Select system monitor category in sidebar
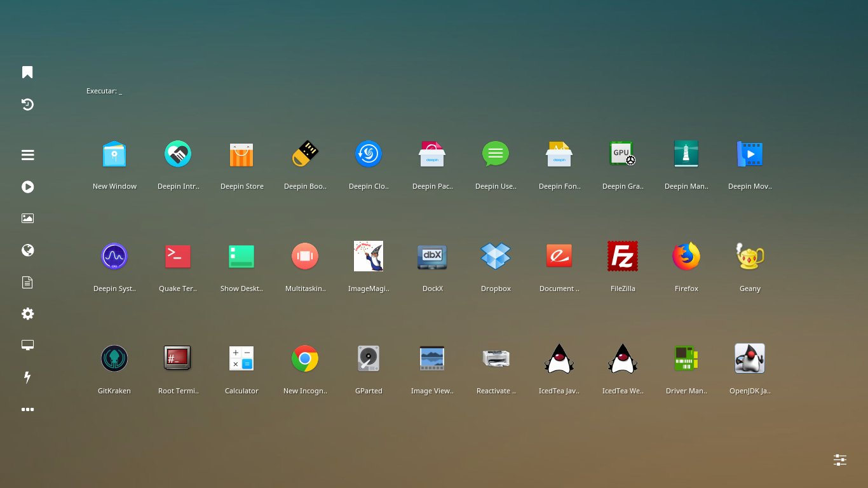The image size is (868, 488). pyautogui.click(x=27, y=345)
